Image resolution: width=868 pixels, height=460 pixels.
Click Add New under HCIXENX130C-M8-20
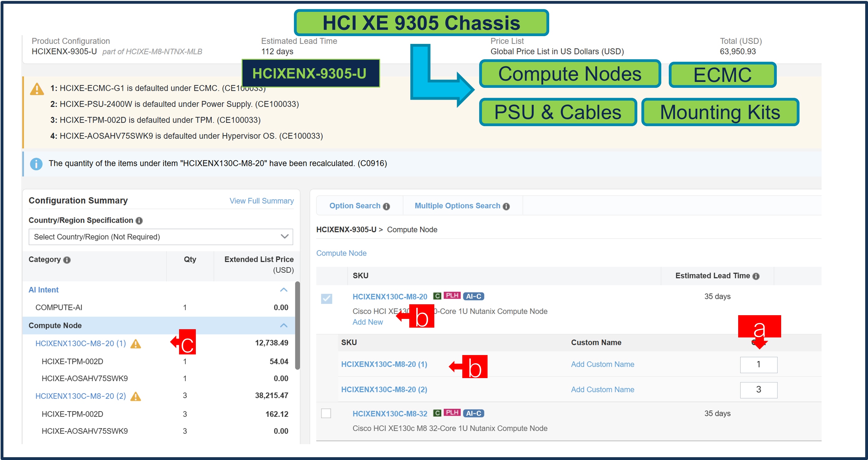click(x=367, y=322)
